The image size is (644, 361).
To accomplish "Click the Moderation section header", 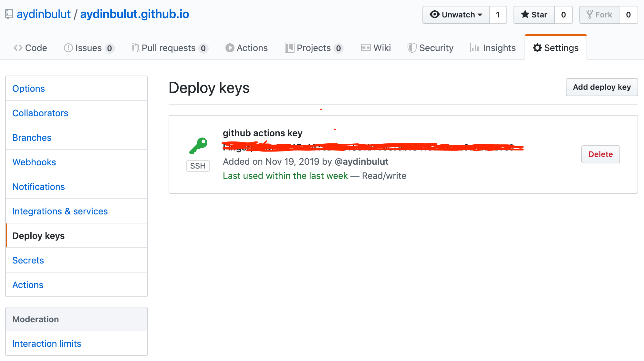I will click(77, 319).
